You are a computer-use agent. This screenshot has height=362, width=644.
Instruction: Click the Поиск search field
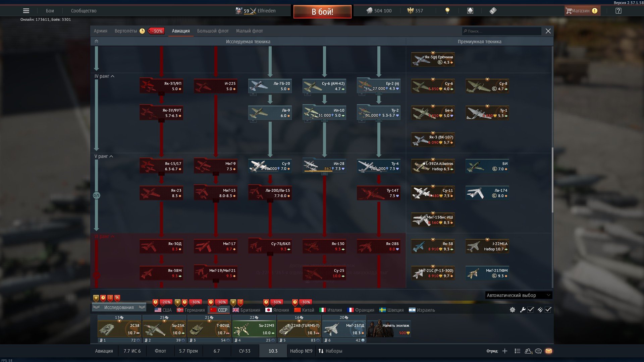501,31
